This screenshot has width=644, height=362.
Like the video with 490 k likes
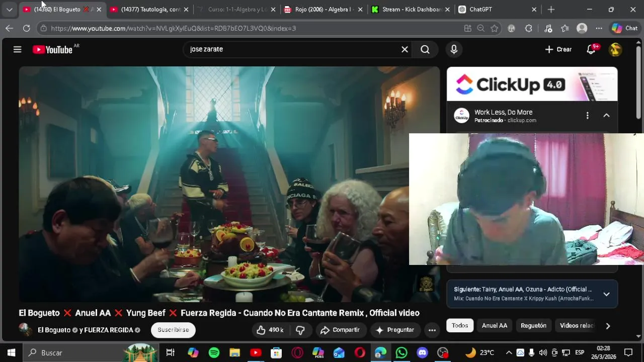click(x=270, y=330)
